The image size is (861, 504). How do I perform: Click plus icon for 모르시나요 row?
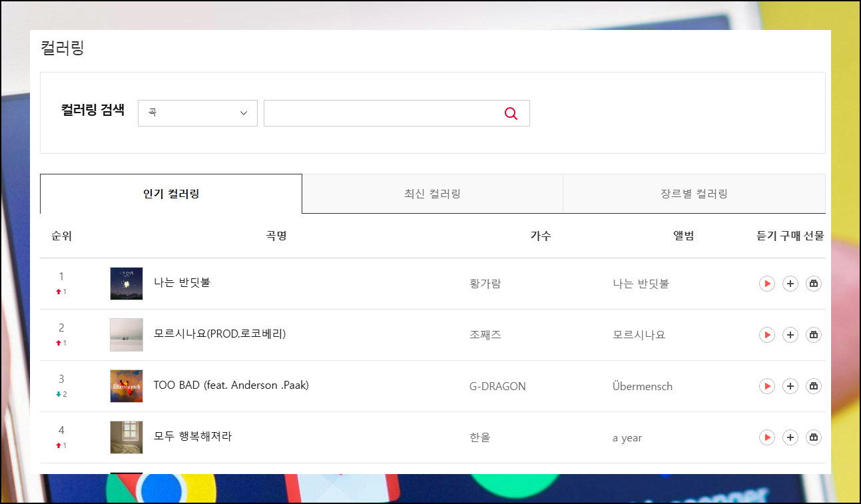pos(790,335)
